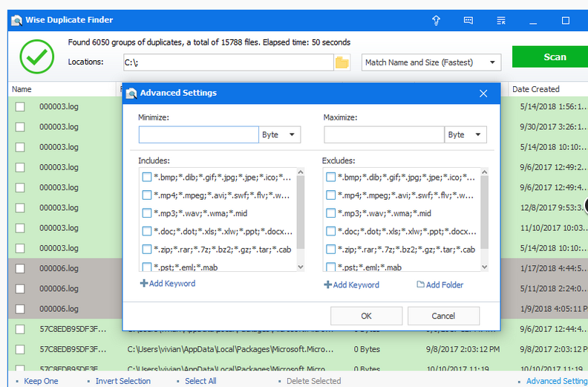Check audio formats *.mp3 in Excludes list
The image size is (588, 387).
coord(330,213)
